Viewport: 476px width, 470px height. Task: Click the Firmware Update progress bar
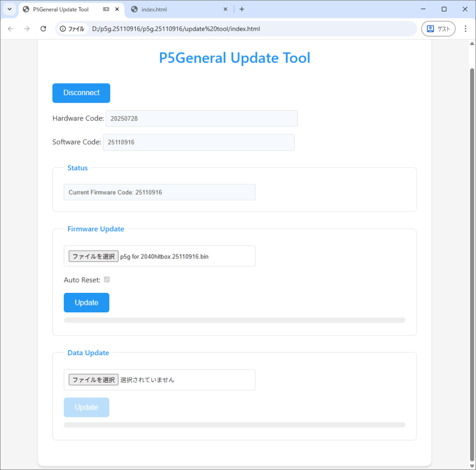pos(234,320)
